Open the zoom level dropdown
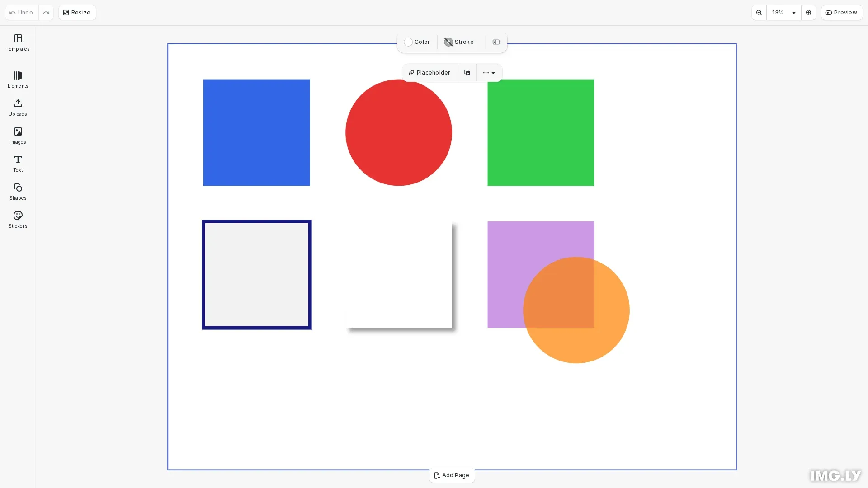 point(783,13)
